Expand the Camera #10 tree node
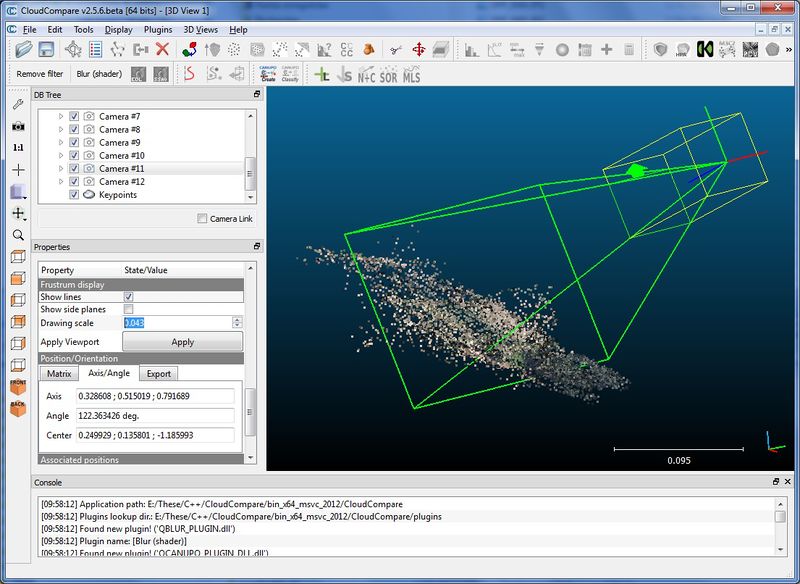The height and width of the screenshot is (584, 800). pos(61,156)
